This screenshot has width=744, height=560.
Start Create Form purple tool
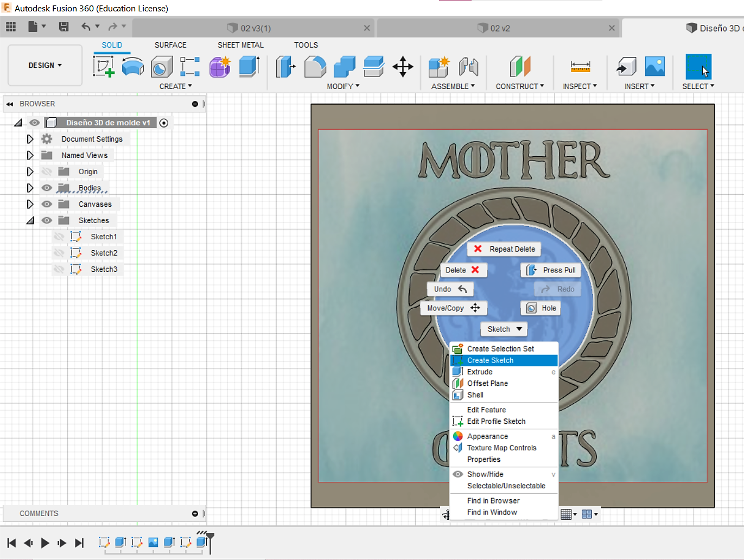(220, 67)
